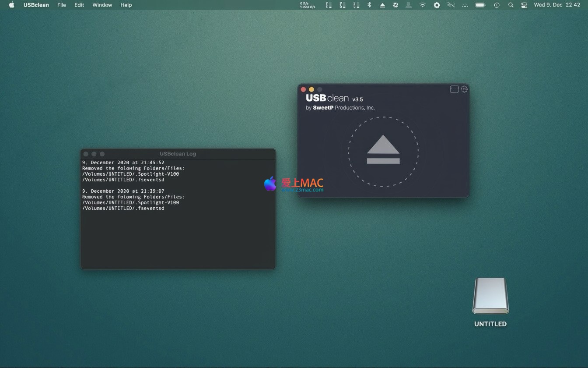The width and height of the screenshot is (588, 368).
Task: Click the USBclean Log window title bar
Action: [x=178, y=154]
